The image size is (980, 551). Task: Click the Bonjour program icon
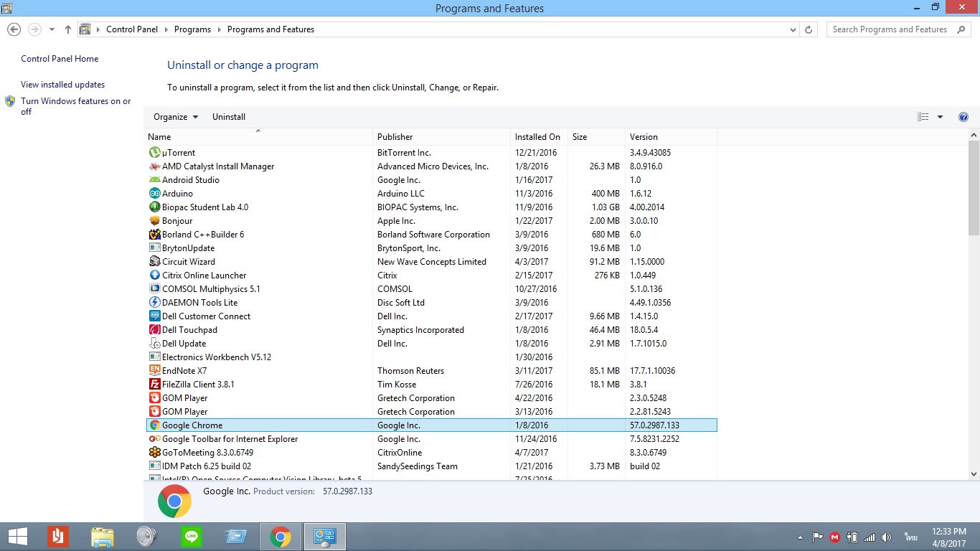[154, 221]
